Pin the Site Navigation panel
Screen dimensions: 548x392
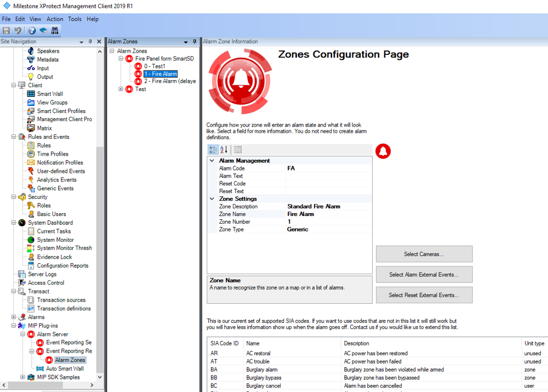click(x=90, y=42)
